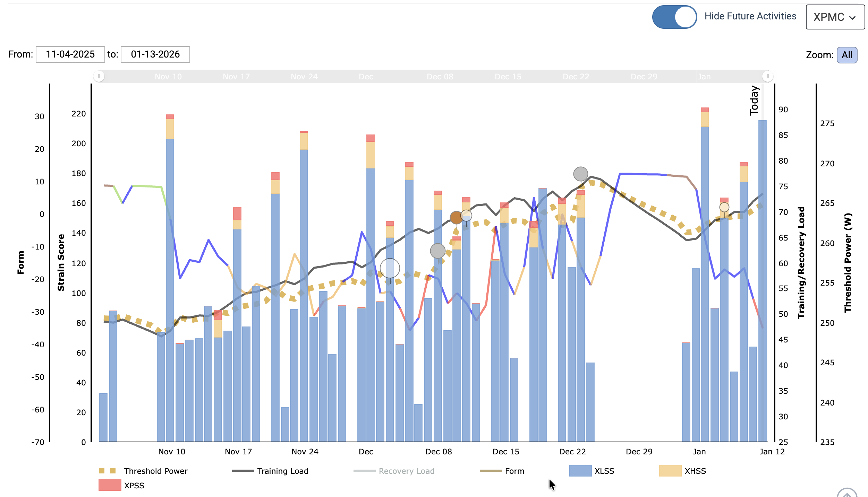Image resolution: width=868 pixels, height=497 pixels.
Task: Click the XHSS tan legend swatch
Action: (x=670, y=471)
